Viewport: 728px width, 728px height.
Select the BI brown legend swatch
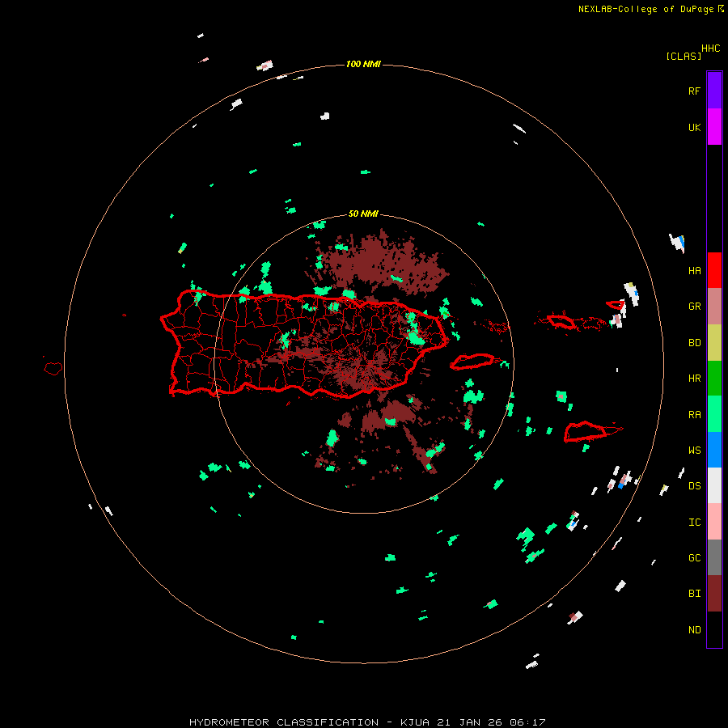tap(714, 594)
